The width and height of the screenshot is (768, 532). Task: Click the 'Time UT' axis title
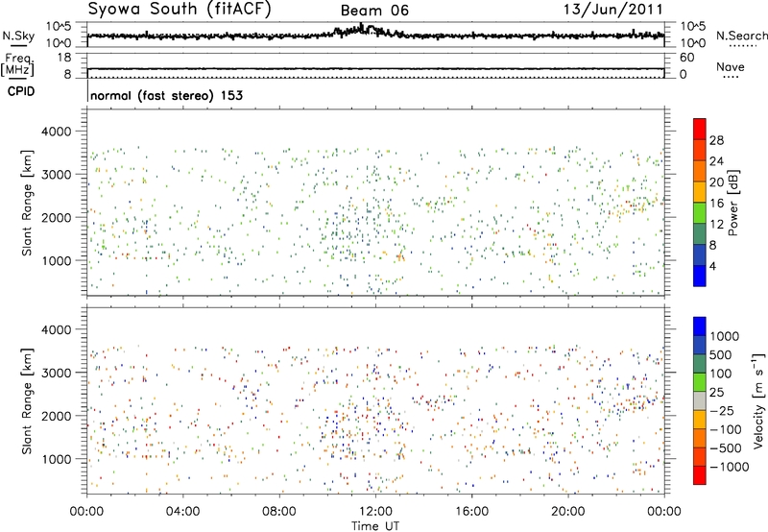(375, 526)
